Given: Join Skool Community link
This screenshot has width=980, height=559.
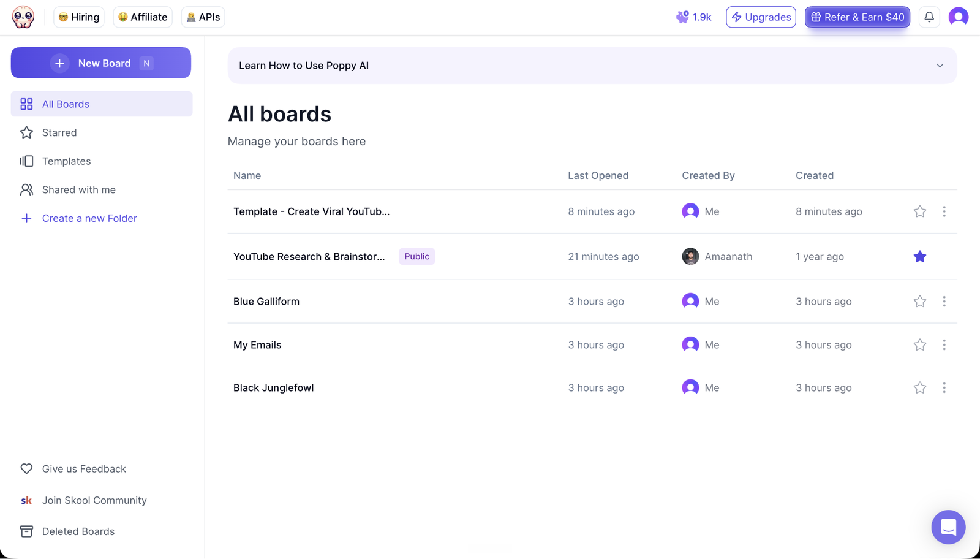Looking at the screenshot, I should point(83,500).
